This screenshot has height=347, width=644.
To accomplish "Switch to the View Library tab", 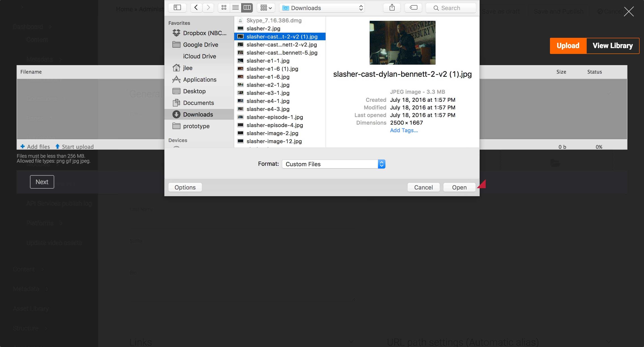I will coord(612,46).
